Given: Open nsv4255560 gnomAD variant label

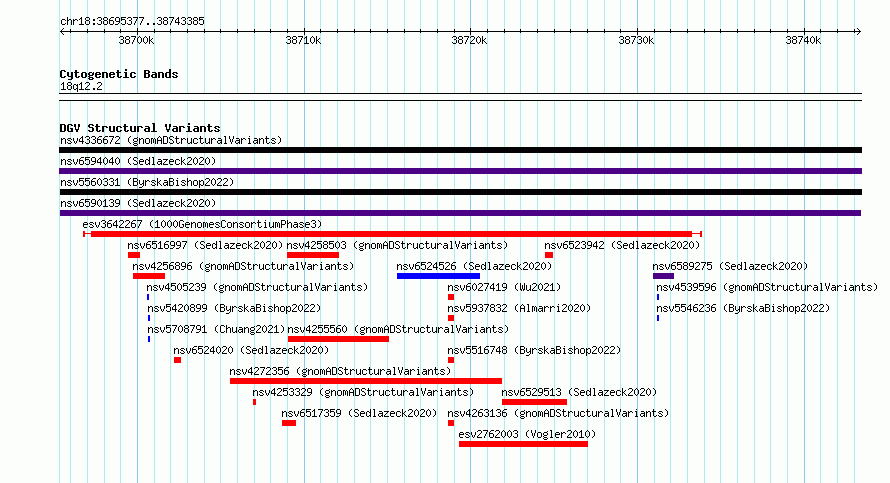Looking at the screenshot, I should pyautogui.click(x=398, y=329).
